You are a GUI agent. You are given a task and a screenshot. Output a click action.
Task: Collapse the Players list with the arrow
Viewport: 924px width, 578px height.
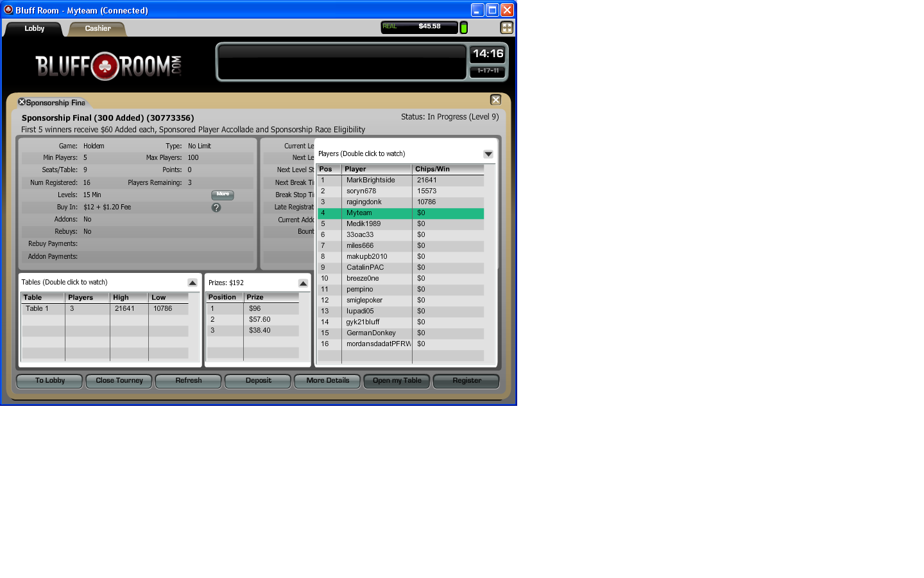[488, 154]
